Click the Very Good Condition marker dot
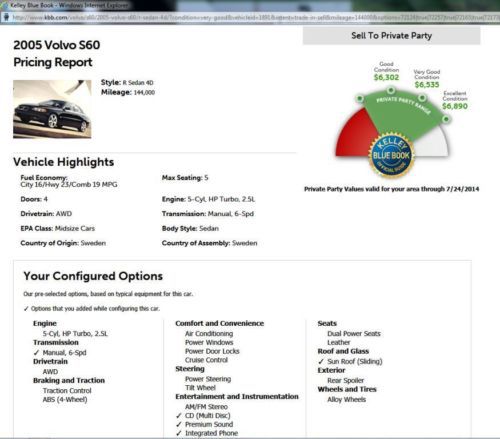The height and width of the screenshot is (439, 500). pyautogui.click(x=422, y=98)
